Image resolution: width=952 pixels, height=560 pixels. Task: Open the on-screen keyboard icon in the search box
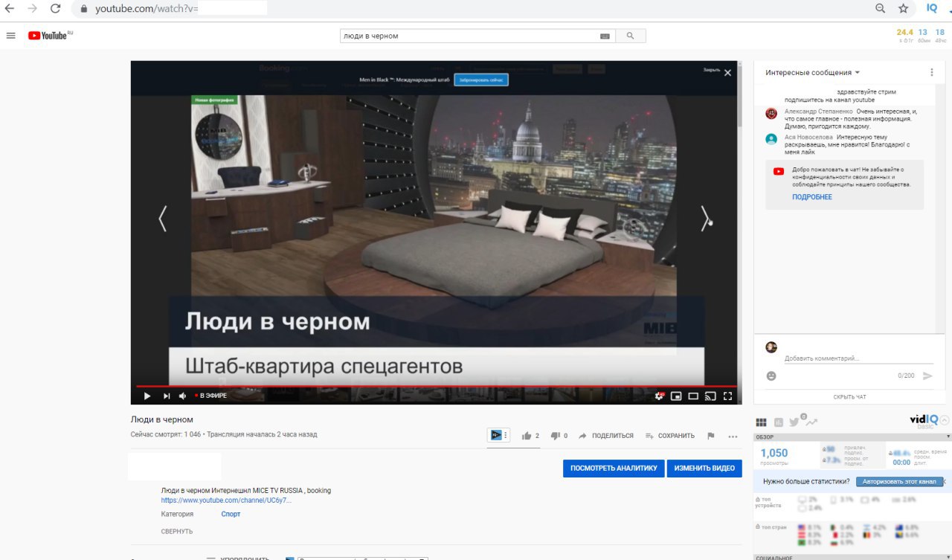[605, 36]
